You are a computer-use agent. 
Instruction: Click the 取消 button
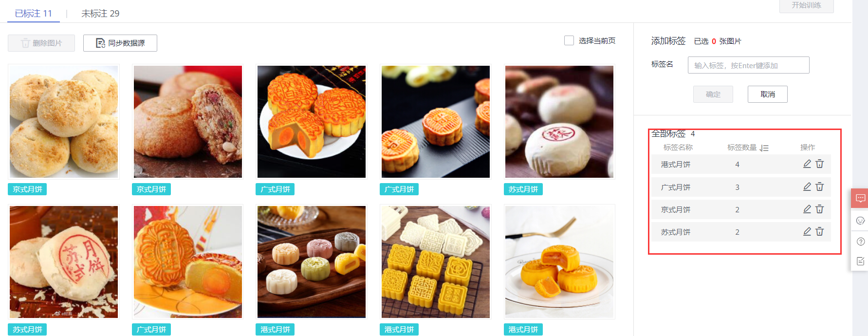point(768,94)
